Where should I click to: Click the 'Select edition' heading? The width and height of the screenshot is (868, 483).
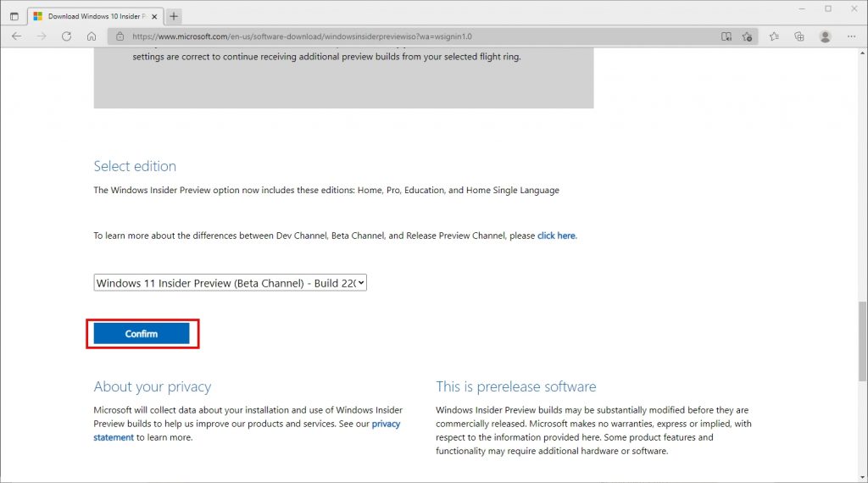pos(135,166)
